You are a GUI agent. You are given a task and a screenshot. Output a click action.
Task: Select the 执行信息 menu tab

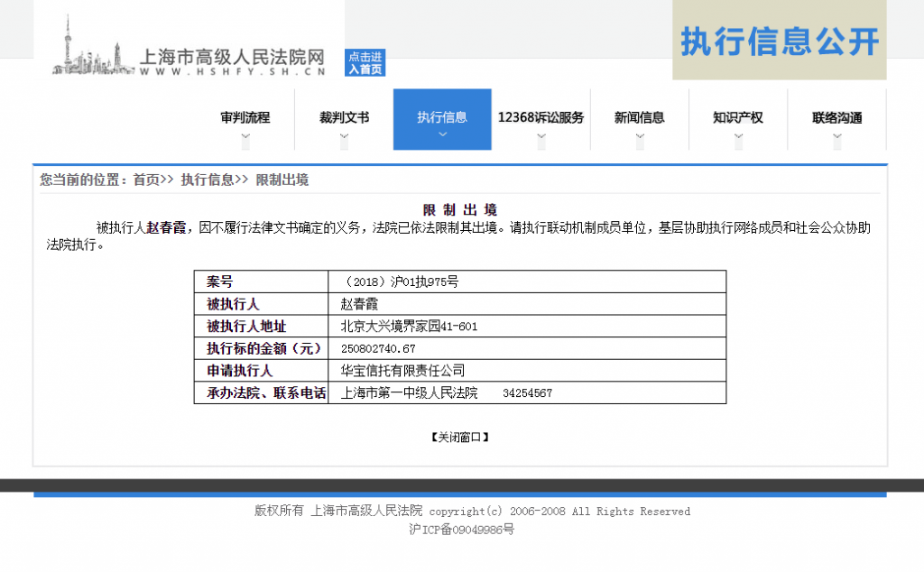coord(442,117)
